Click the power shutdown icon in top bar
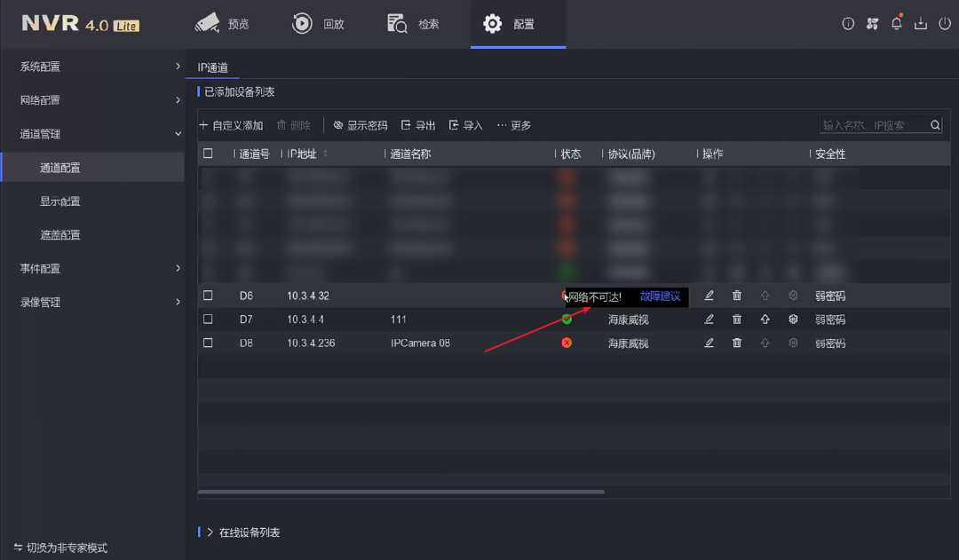This screenshot has height=560, width=959. tap(945, 24)
